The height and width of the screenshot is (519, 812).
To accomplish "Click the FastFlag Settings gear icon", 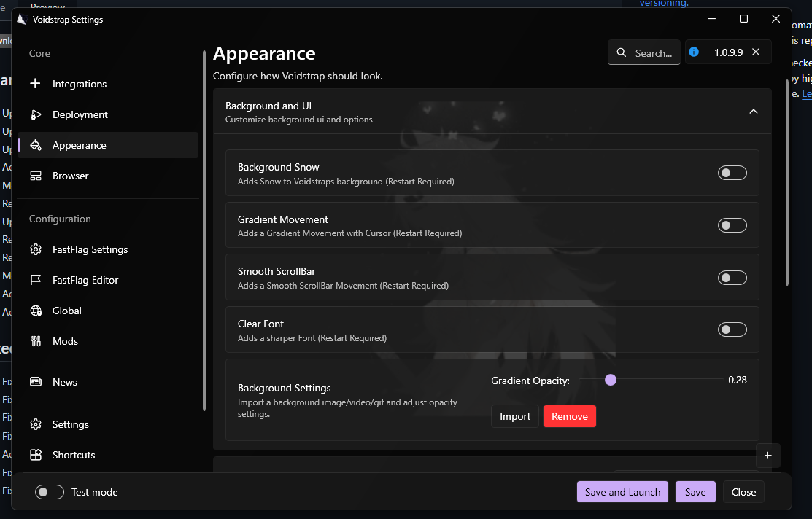I will point(35,249).
